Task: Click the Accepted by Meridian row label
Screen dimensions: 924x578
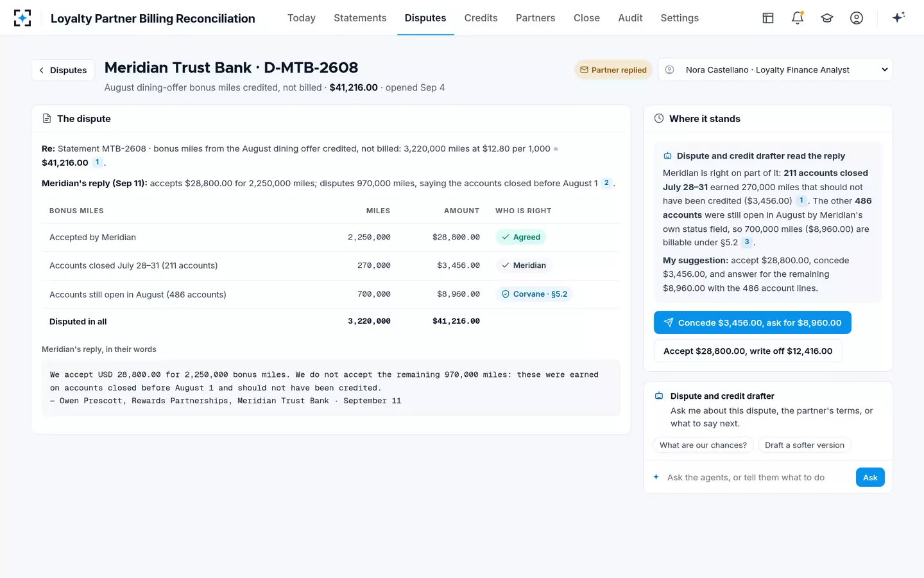Action: coord(92,237)
